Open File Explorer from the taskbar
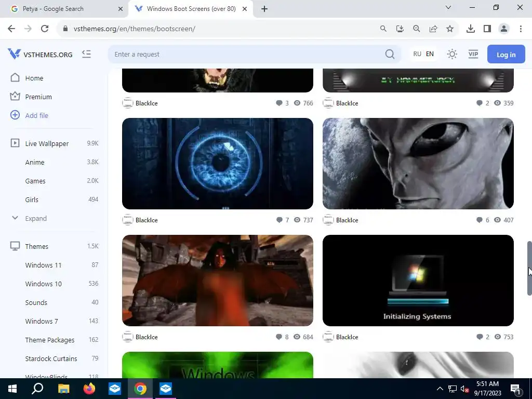This screenshot has width=532, height=399. coord(63,389)
